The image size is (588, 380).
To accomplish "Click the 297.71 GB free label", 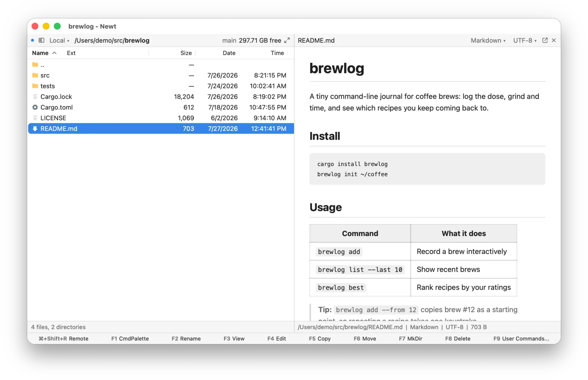I will pos(260,40).
